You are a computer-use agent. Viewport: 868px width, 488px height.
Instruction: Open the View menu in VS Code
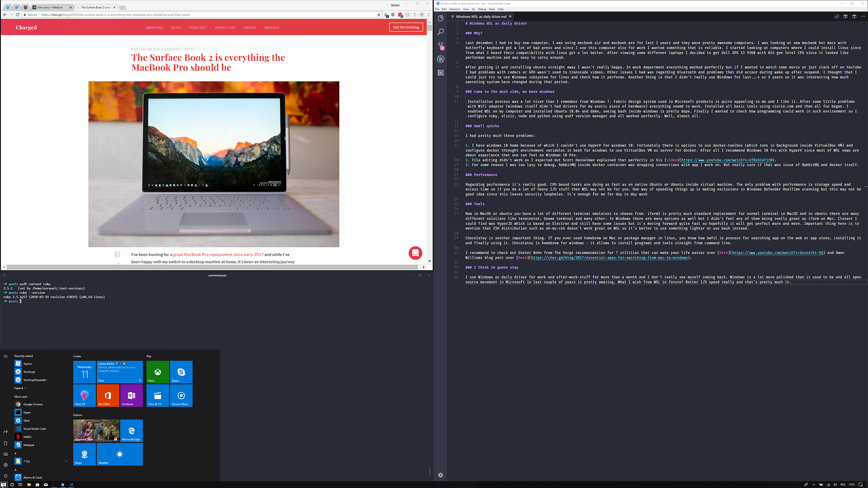tap(466, 9)
